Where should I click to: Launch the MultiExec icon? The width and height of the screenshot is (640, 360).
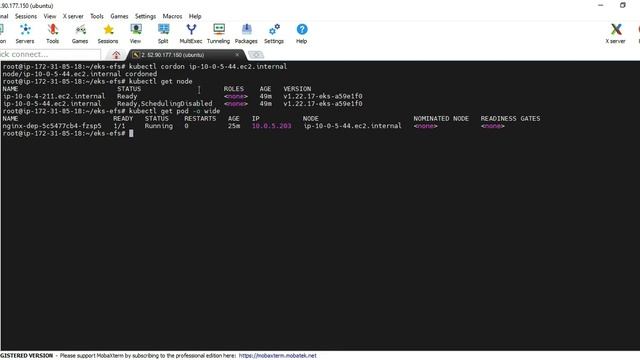(x=191, y=33)
